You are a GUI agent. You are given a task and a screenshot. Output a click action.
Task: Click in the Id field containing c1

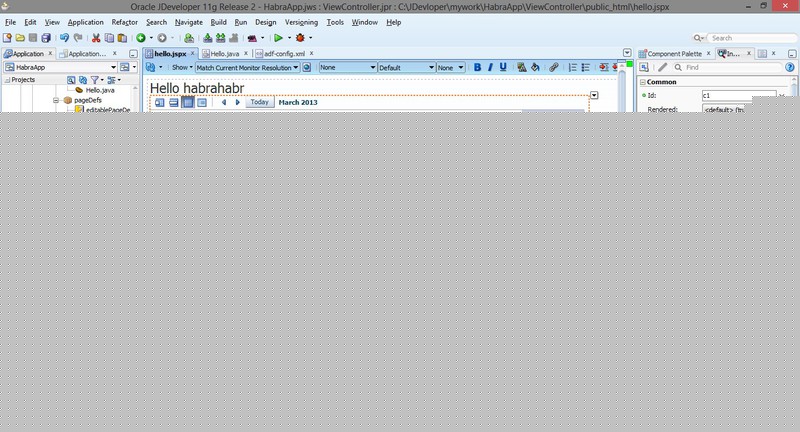tap(739, 95)
